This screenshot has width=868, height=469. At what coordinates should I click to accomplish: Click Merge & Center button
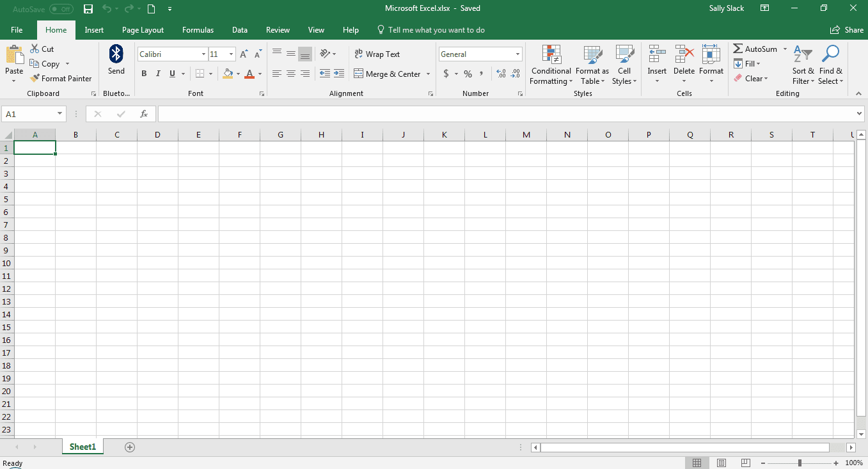point(387,74)
